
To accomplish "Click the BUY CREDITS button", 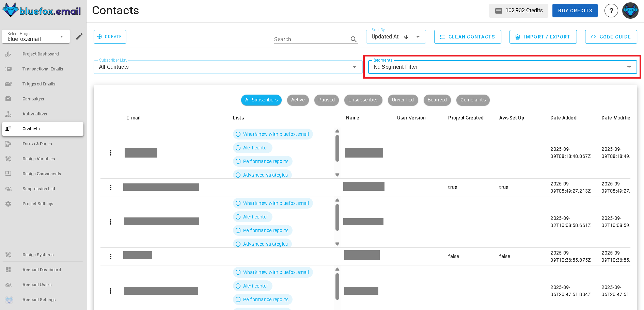I will click(575, 11).
